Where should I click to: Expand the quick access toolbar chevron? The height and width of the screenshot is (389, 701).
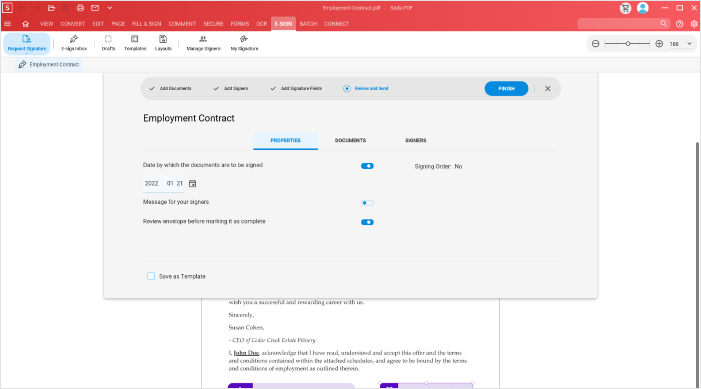pos(110,8)
